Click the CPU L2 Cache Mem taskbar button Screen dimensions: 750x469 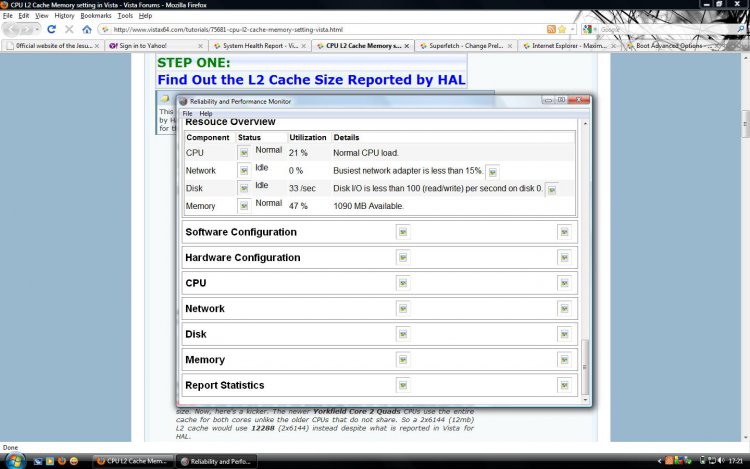click(x=132, y=461)
